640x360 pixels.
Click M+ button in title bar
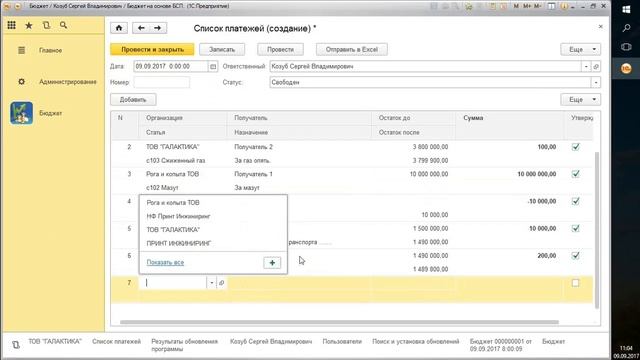[527, 6]
